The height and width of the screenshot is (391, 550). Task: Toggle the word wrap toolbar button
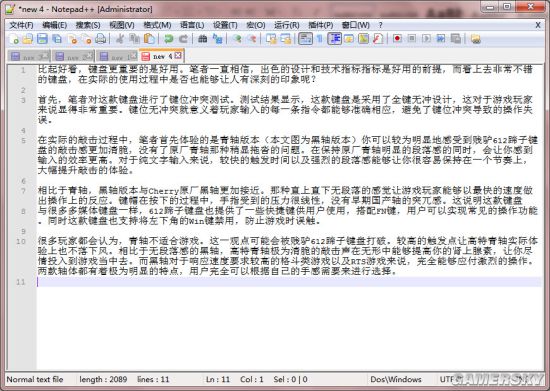coord(305,39)
